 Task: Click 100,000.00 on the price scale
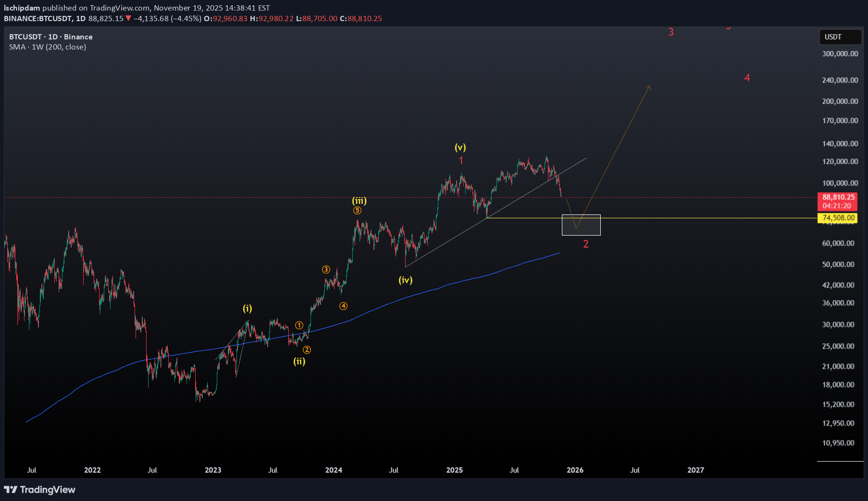(840, 183)
